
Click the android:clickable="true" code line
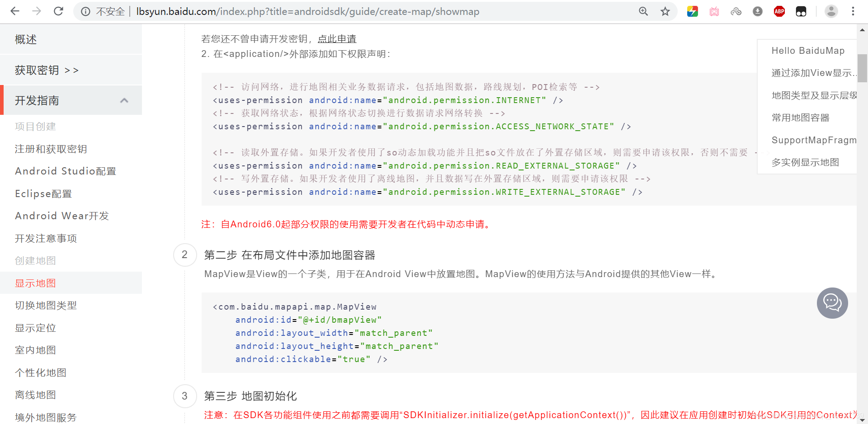[x=311, y=359]
